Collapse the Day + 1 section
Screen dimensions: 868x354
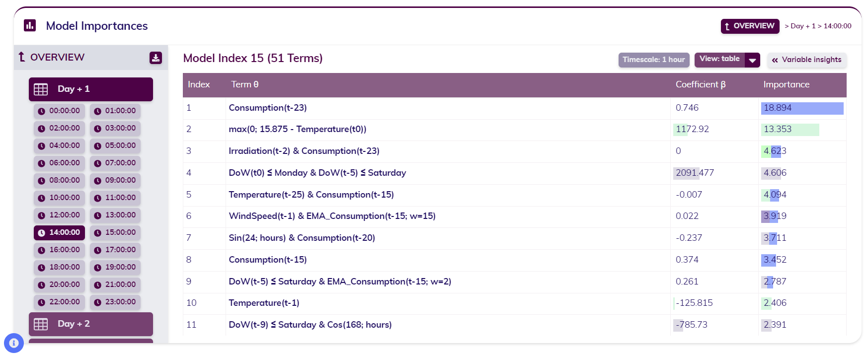click(91, 89)
